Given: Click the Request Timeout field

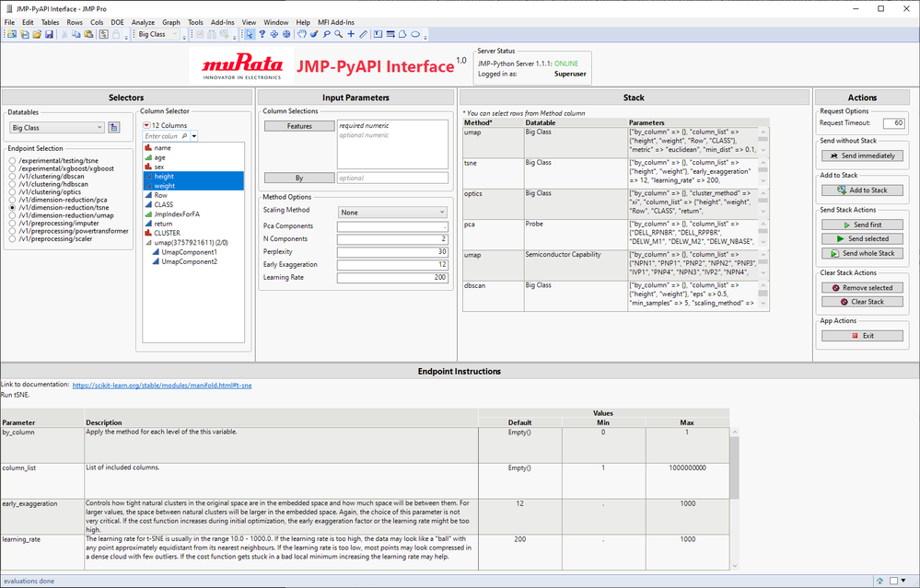Looking at the screenshot, I should click(x=894, y=122).
